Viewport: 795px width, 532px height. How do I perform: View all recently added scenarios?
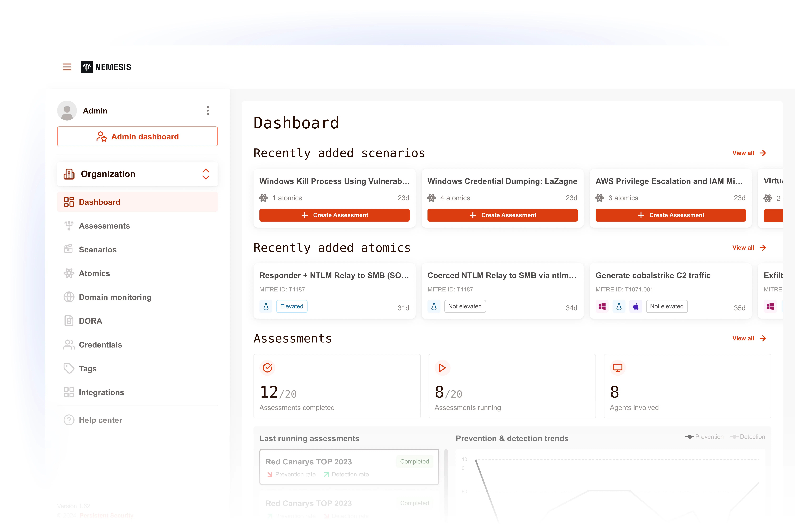pyautogui.click(x=749, y=153)
